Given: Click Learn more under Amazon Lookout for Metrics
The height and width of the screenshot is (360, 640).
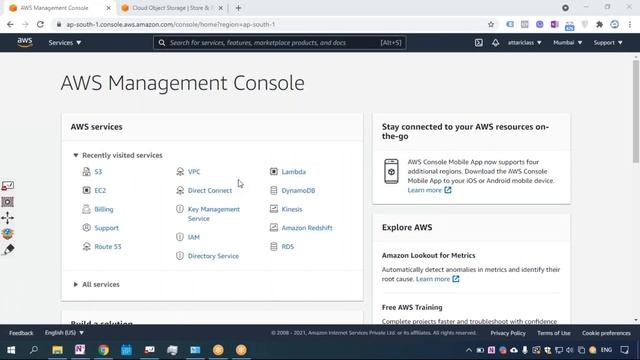Looking at the screenshot, I should coord(437,279).
